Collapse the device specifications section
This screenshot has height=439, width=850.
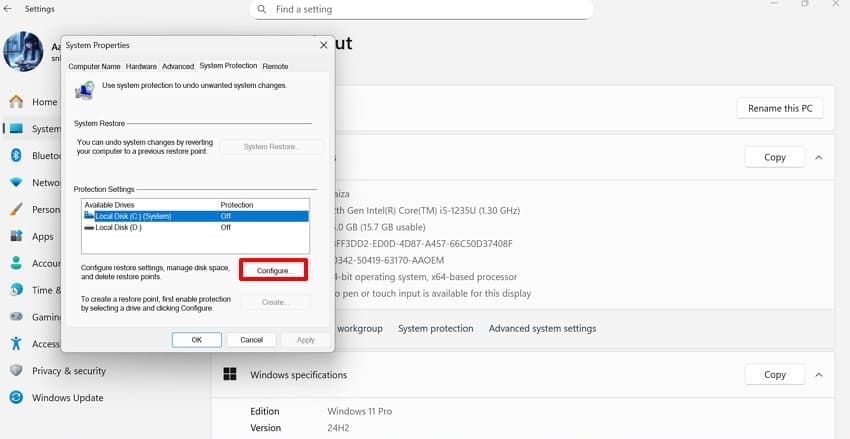pos(819,157)
